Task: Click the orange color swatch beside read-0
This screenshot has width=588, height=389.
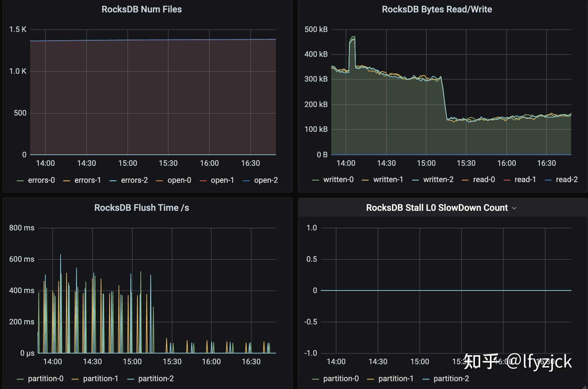Action: point(465,180)
